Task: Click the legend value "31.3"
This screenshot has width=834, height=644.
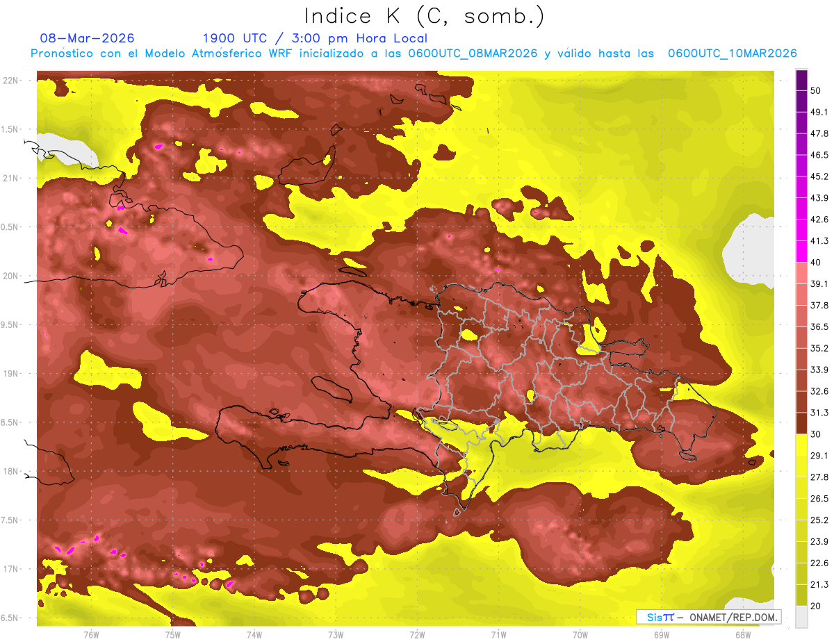Action: (x=819, y=413)
